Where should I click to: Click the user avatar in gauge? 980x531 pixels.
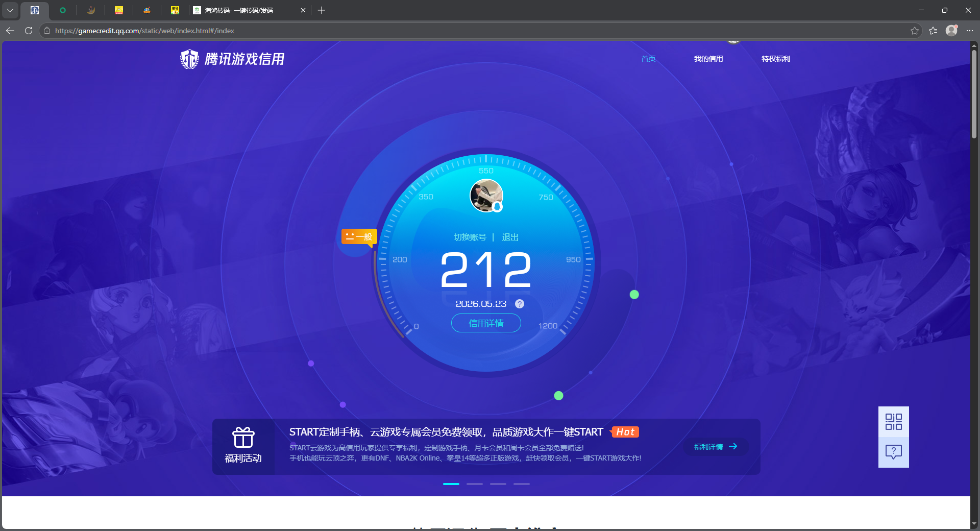pos(486,195)
